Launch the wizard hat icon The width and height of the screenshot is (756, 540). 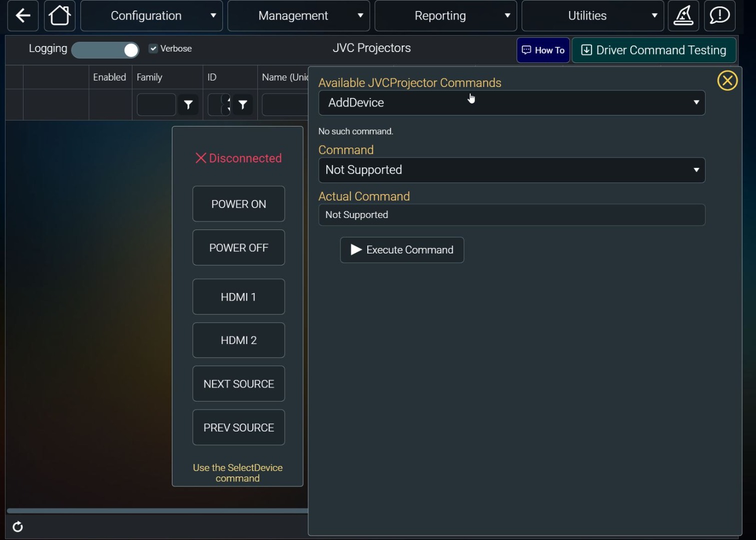coord(683,16)
